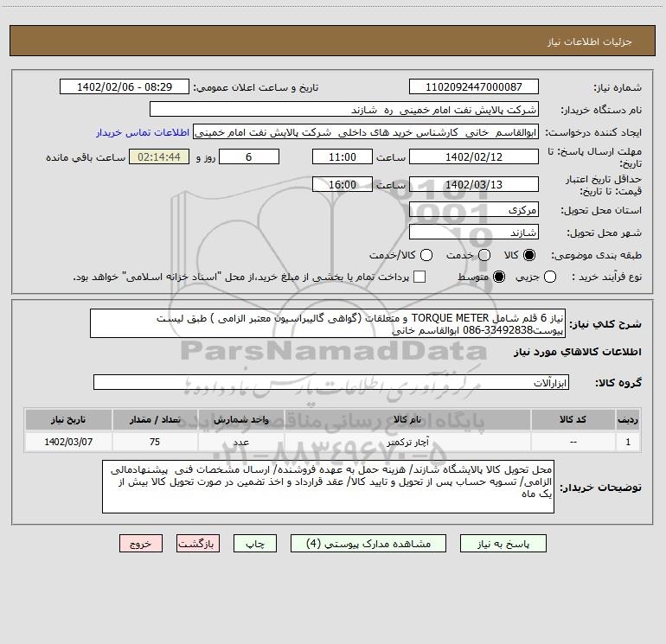Viewport: 666px width, 644px height.
Task: Click the buyer organization name field
Action: (344, 110)
